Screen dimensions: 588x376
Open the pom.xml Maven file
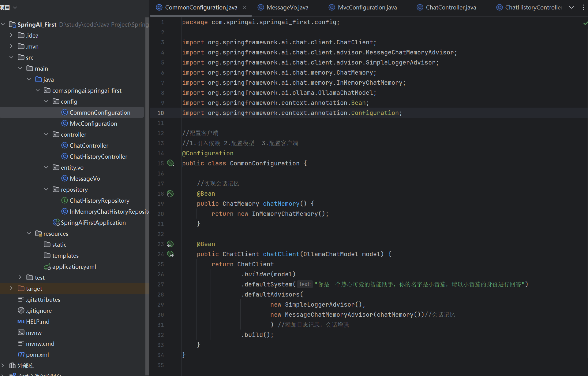37,355
